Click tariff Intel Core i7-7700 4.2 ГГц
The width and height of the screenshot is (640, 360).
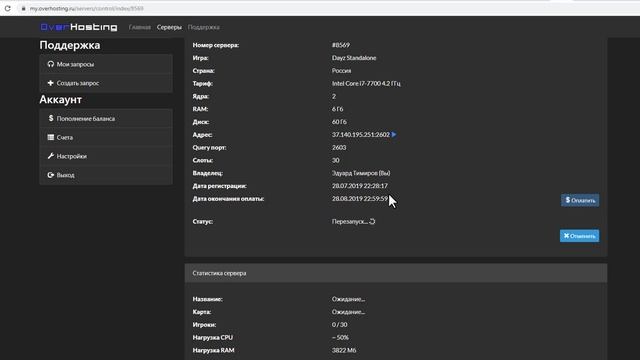click(366, 83)
